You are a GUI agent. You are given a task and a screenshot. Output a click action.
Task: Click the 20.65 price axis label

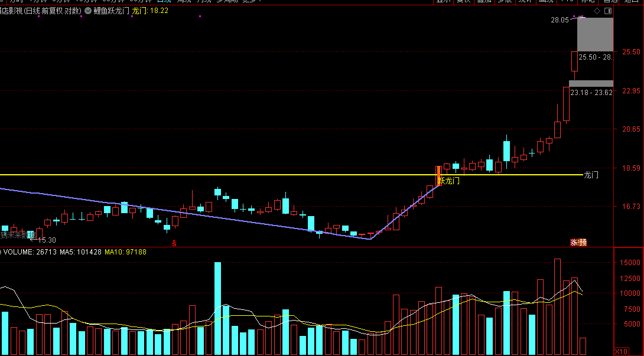(631, 129)
